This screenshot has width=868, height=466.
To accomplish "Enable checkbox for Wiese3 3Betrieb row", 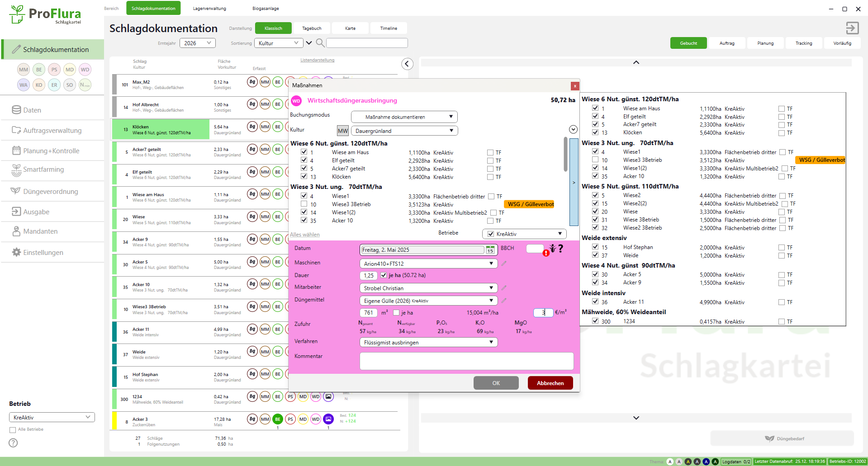I will click(304, 204).
